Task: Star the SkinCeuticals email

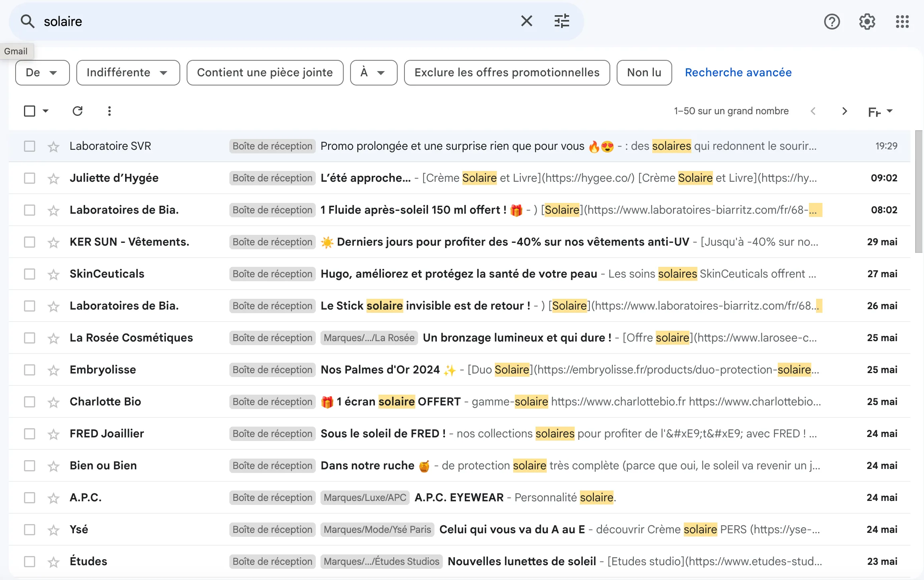Action: (53, 274)
